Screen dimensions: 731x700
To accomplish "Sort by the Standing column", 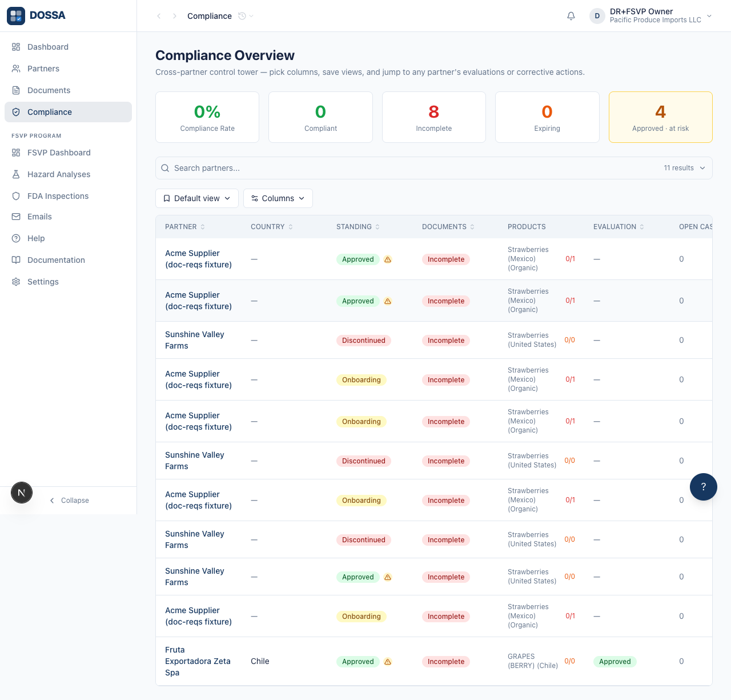I will [x=358, y=227].
